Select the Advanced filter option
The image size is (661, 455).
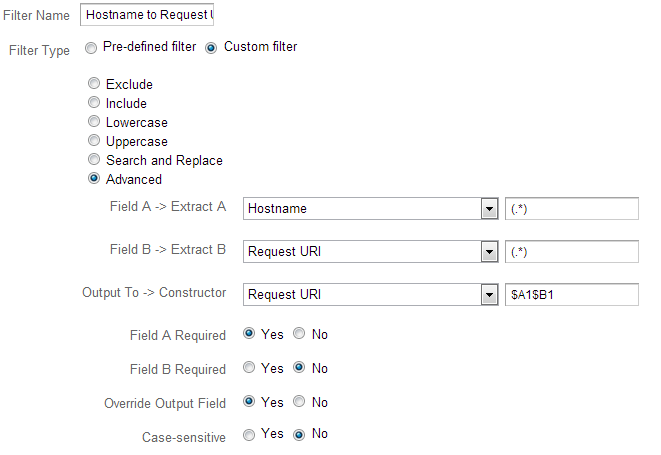click(95, 180)
